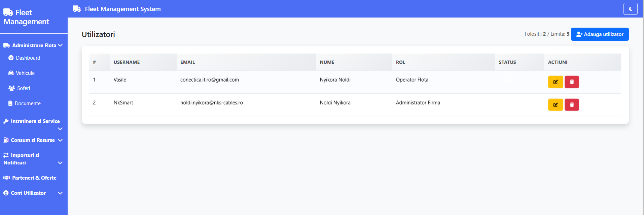
Task: Collapse the Administrare Flota section
Action: 33,45
